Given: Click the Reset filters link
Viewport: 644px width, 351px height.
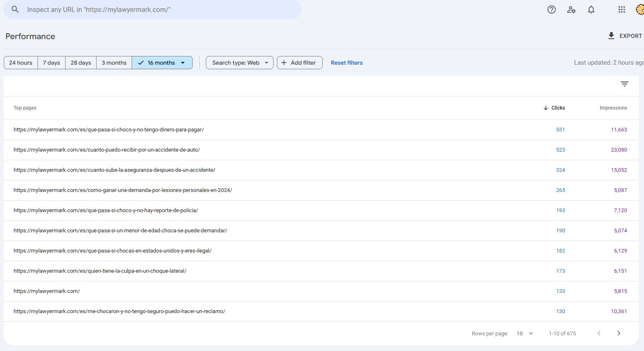Looking at the screenshot, I should [347, 63].
